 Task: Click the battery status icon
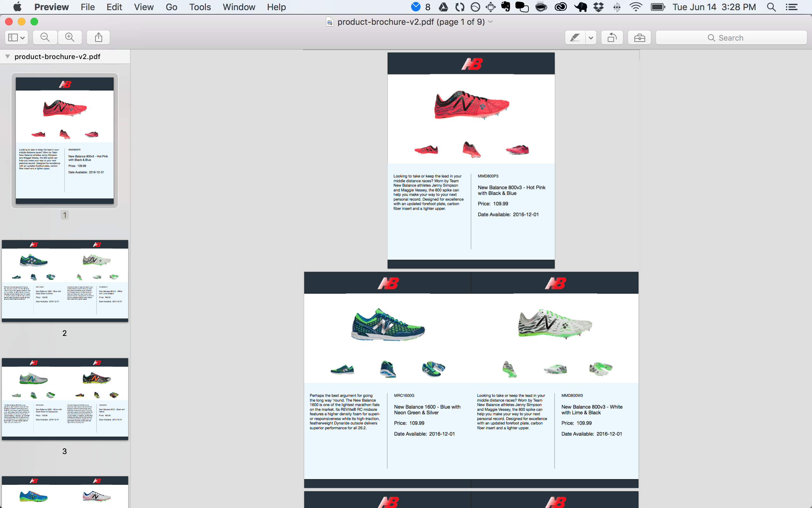pyautogui.click(x=658, y=7)
